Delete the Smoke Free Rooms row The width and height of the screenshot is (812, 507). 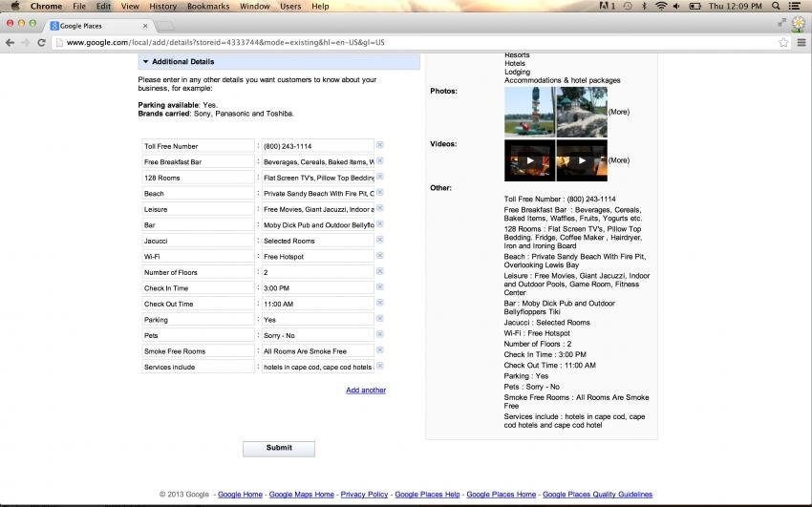click(379, 350)
